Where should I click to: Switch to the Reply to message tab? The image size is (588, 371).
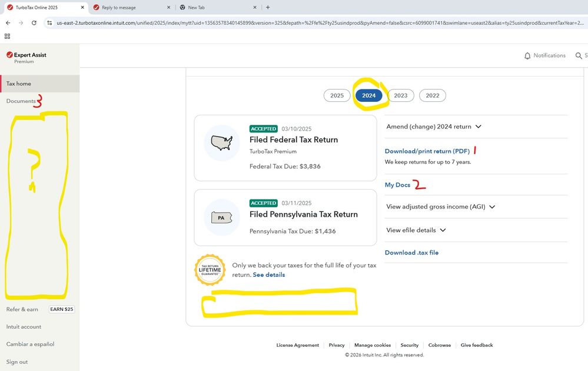[x=131, y=7]
